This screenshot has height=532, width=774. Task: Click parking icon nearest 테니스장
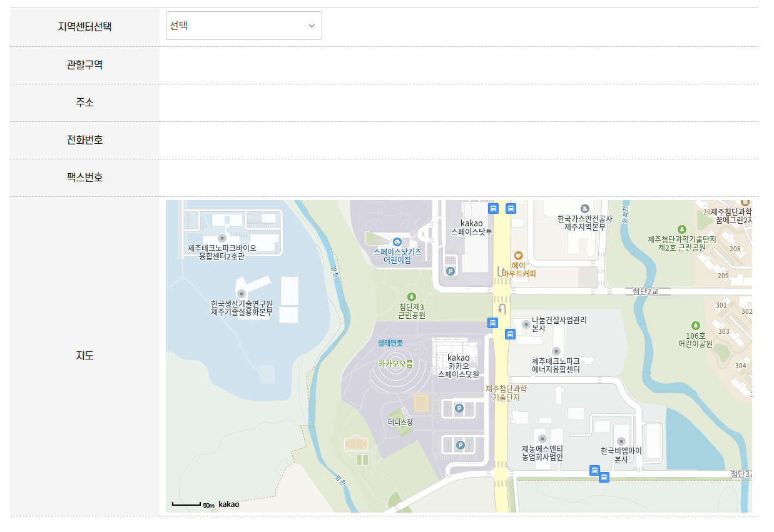459,408
